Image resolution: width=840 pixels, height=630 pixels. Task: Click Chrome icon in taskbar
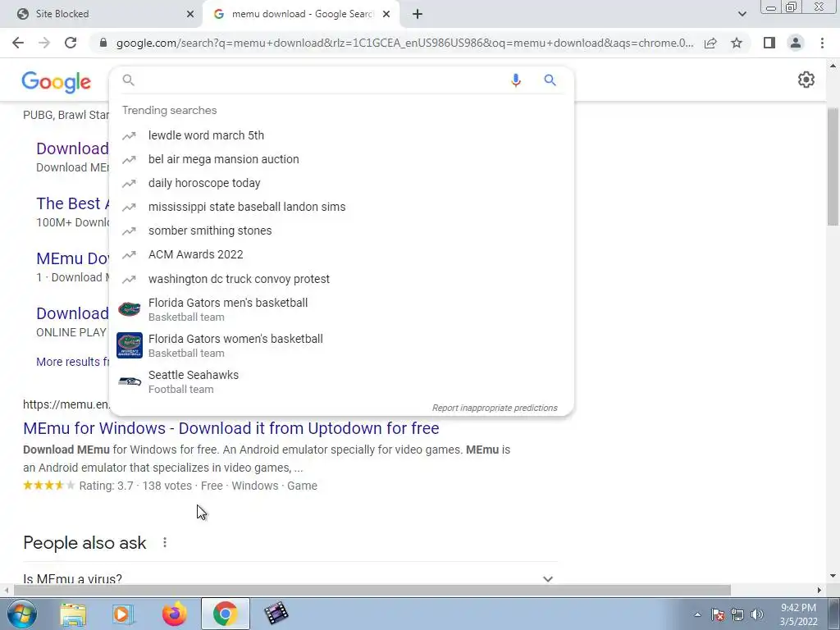[x=225, y=614]
